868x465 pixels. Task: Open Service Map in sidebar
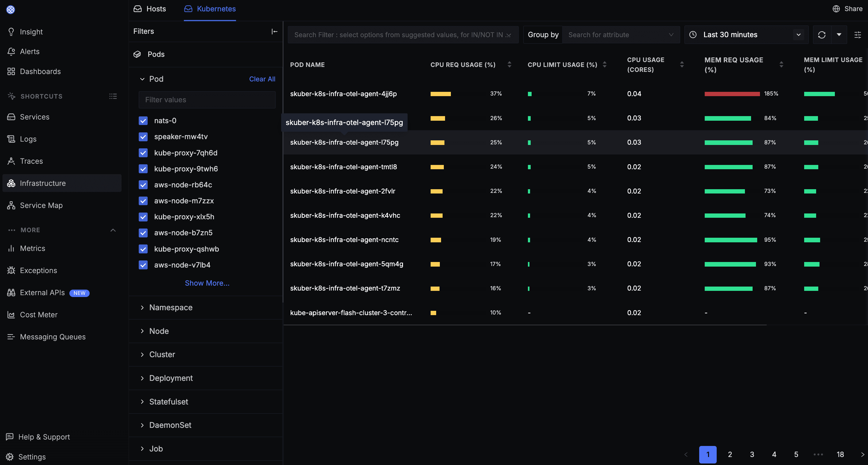pyautogui.click(x=41, y=205)
